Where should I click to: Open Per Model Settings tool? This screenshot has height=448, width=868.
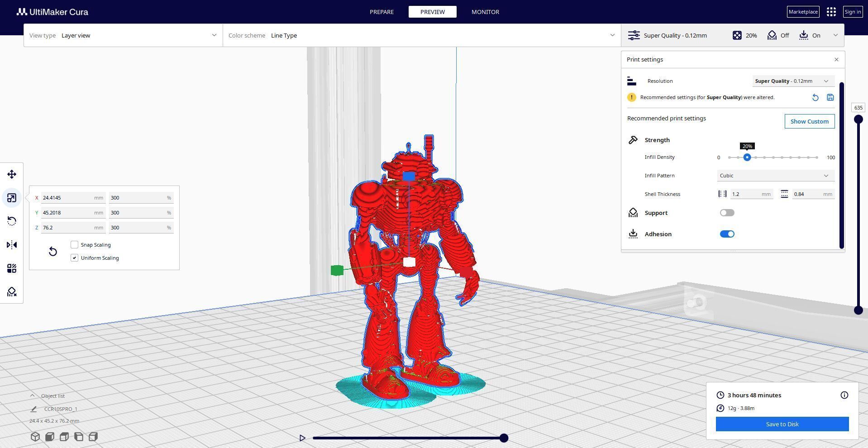pos(12,268)
